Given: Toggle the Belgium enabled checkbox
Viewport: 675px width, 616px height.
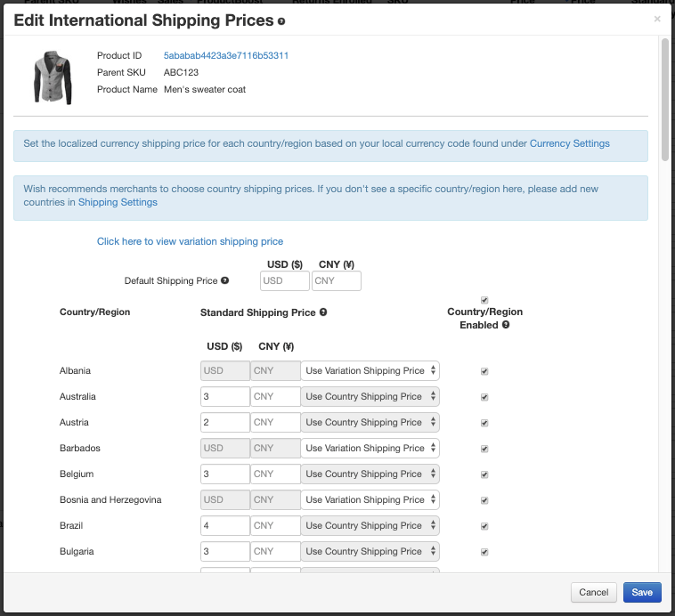Looking at the screenshot, I should click(x=484, y=474).
